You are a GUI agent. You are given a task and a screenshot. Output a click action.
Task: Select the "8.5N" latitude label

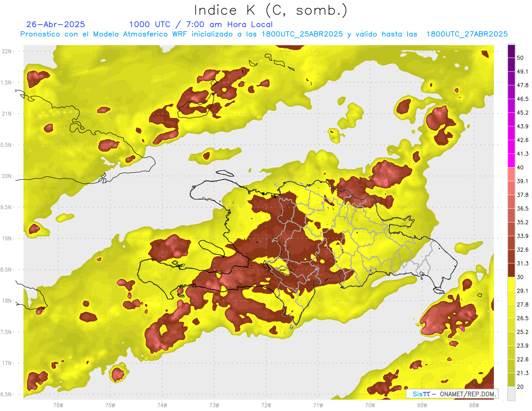coord(6,270)
